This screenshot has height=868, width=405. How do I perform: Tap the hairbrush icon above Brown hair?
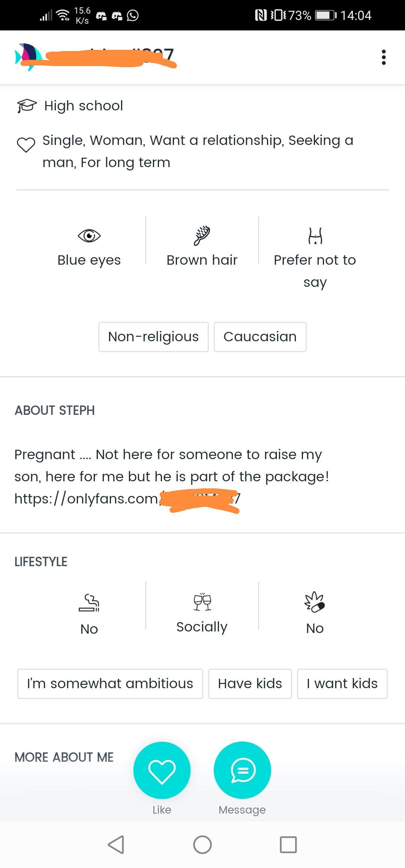[x=202, y=236]
